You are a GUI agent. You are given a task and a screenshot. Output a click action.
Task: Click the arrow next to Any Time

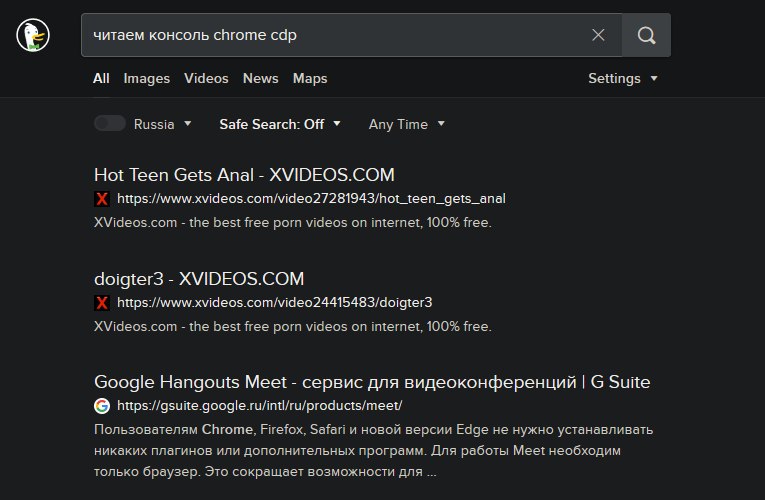click(x=441, y=124)
